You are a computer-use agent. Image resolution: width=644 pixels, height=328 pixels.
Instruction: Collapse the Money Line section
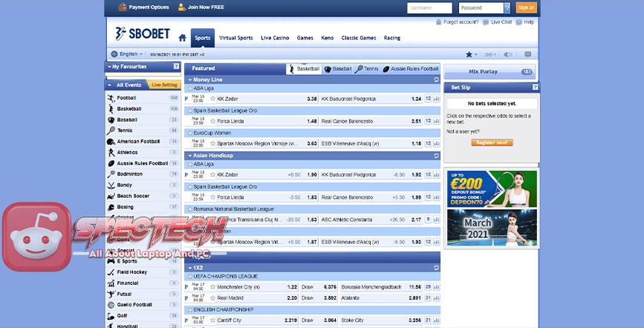pos(190,80)
